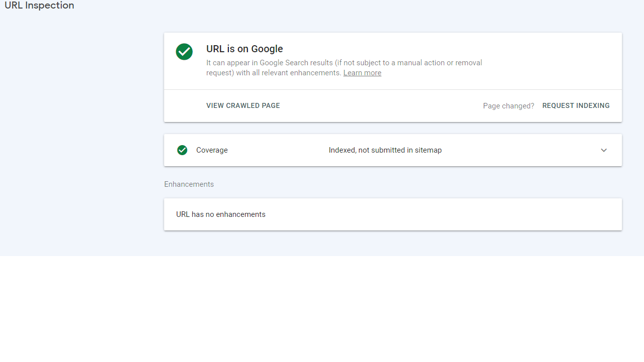
Task: Click the green checkmark beside "URL is on Google"
Action: tap(184, 52)
